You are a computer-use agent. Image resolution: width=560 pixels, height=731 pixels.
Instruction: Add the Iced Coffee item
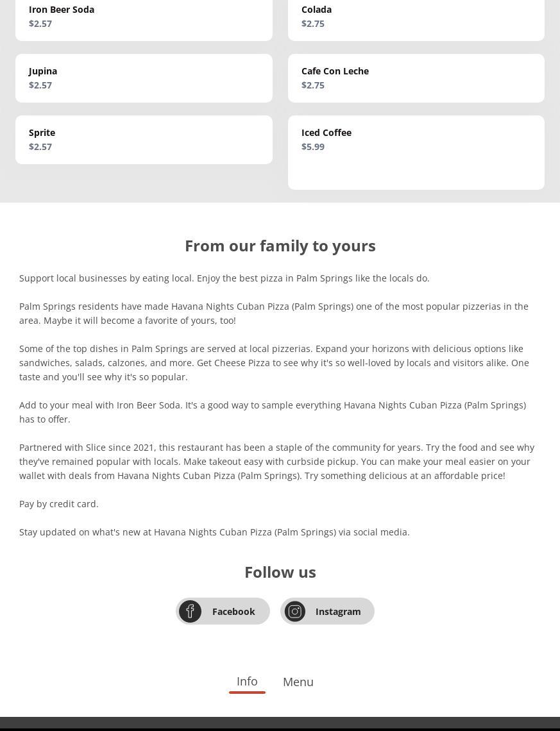point(416,152)
